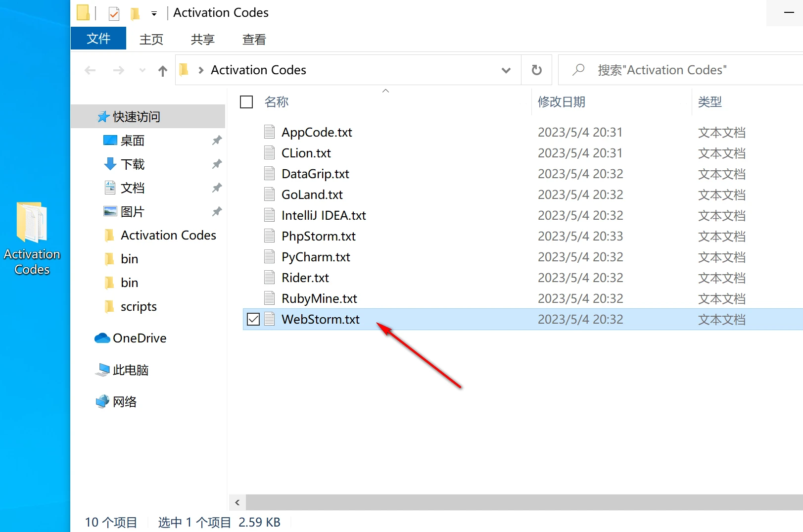Select the IntelliJ IDEA.txt file
The width and height of the screenshot is (803, 532).
point(324,215)
